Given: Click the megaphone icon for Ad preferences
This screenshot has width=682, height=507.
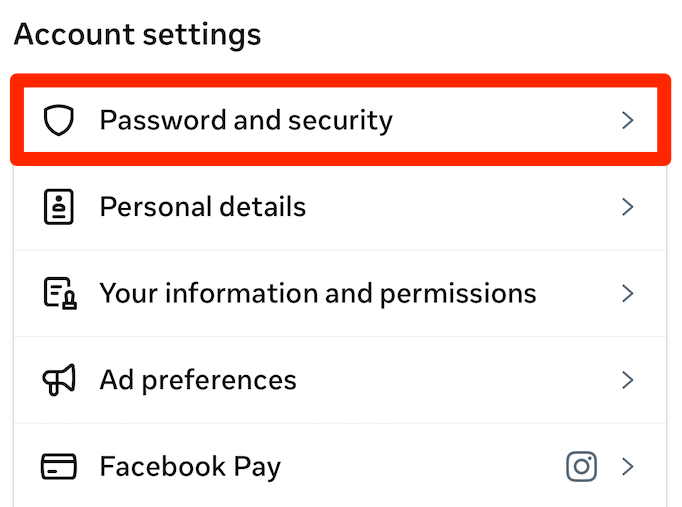Looking at the screenshot, I should 59,380.
